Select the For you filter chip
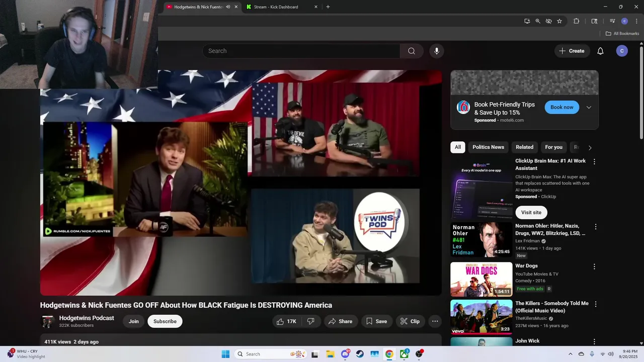 click(x=553, y=147)
